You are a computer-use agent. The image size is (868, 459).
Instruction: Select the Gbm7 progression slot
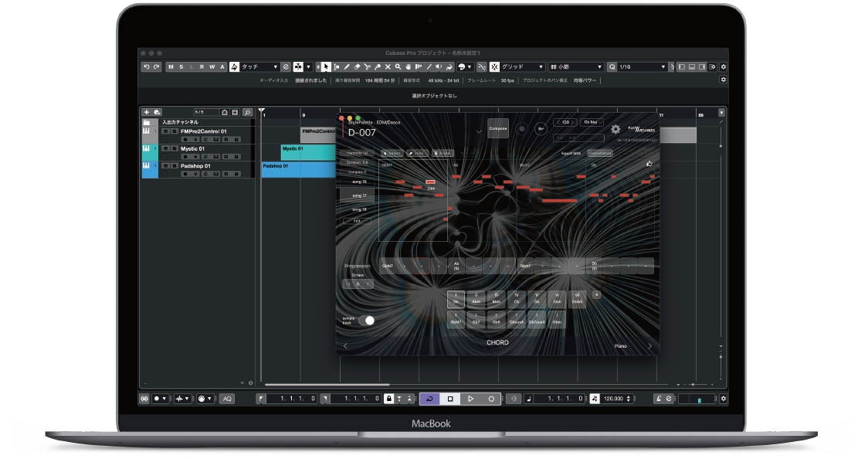525,266
